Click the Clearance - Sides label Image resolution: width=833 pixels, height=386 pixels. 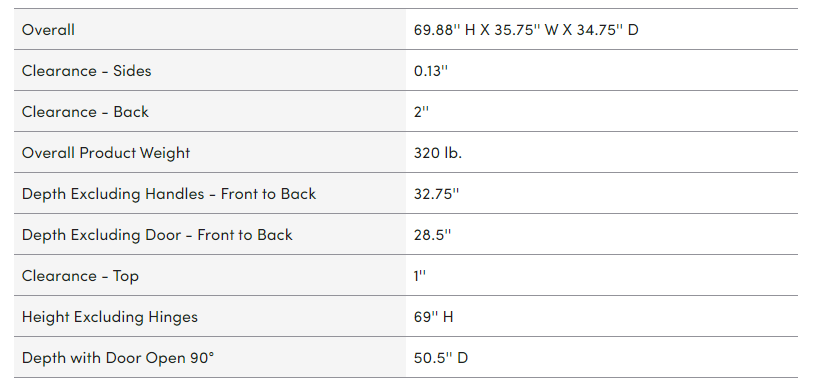(87, 71)
